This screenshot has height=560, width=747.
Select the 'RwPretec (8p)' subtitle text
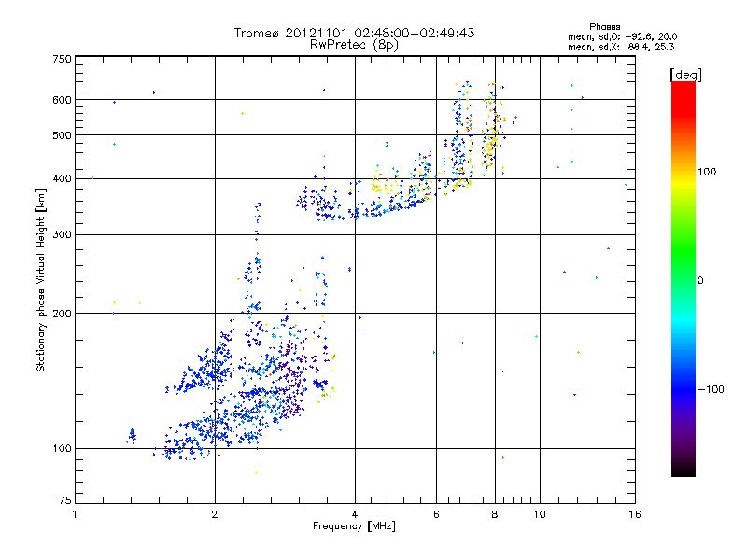point(354,45)
